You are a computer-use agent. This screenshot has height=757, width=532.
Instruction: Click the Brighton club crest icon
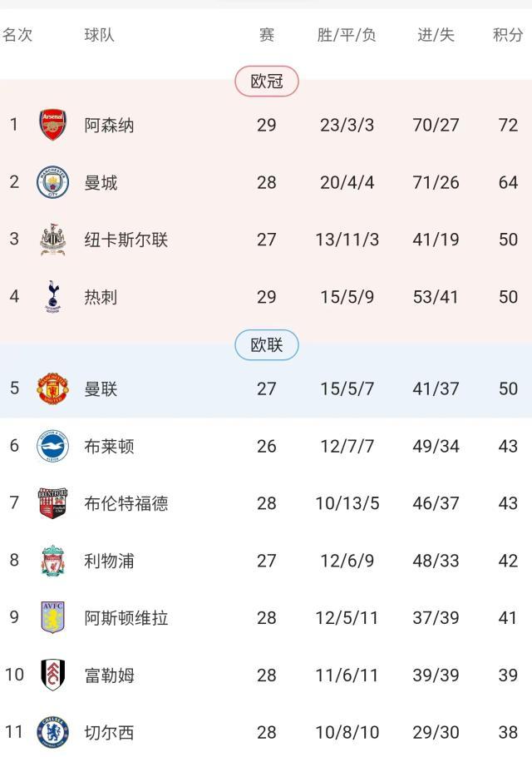52,446
